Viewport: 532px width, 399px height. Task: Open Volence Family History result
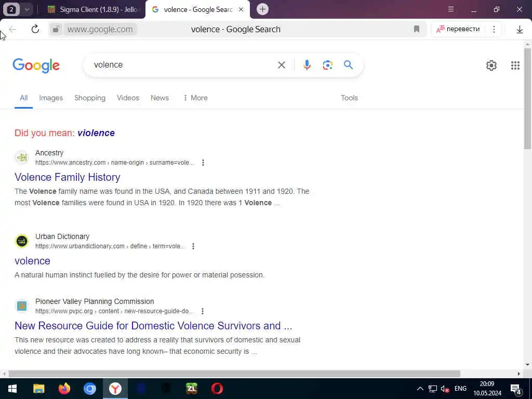pos(68,177)
